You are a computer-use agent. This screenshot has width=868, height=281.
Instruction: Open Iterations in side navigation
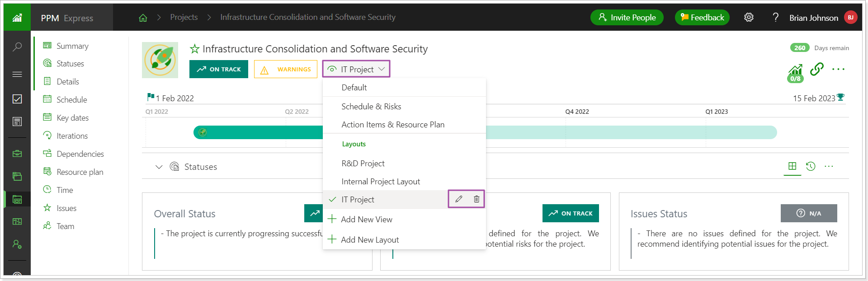click(66, 136)
